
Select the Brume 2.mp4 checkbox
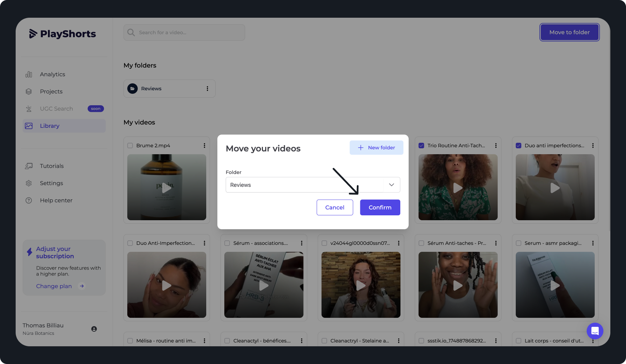(x=130, y=146)
